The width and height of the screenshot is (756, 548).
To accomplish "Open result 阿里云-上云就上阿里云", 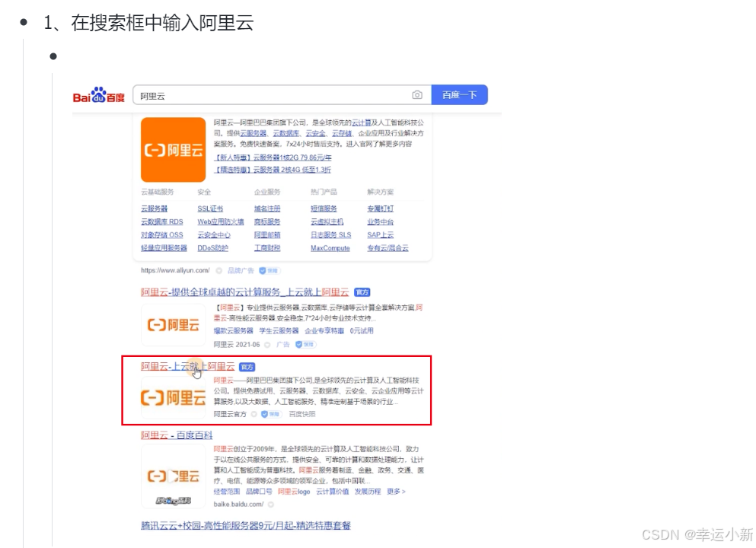I will click(188, 366).
